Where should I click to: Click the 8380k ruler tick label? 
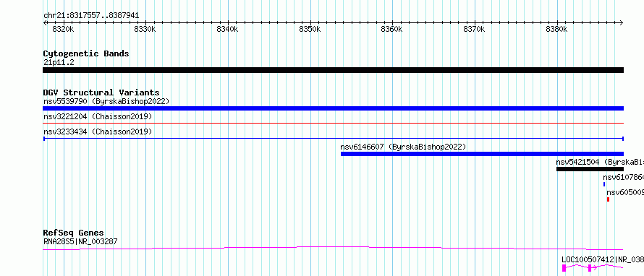pyautogui.click(x=556, y=30)
